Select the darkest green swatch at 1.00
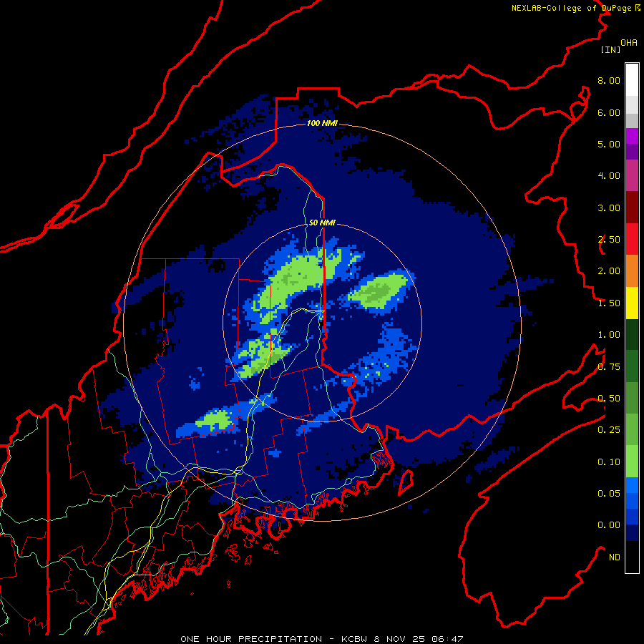 tap(632, 334)
